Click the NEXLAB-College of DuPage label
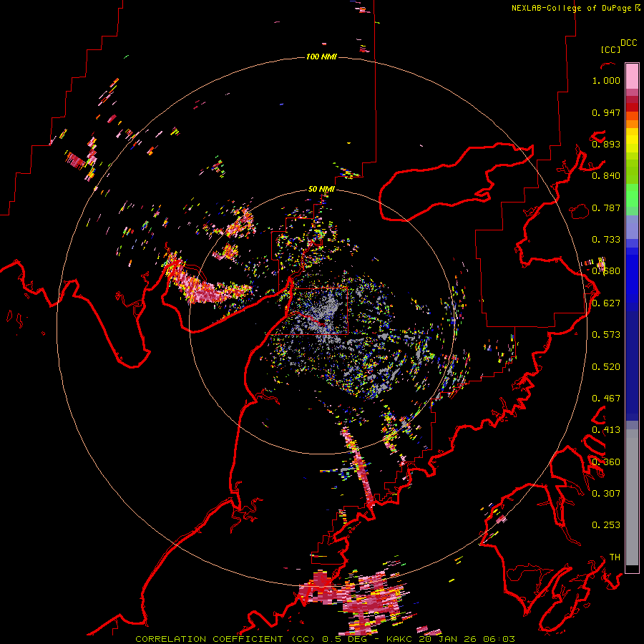Screen dimensions: 644x644 572,8
